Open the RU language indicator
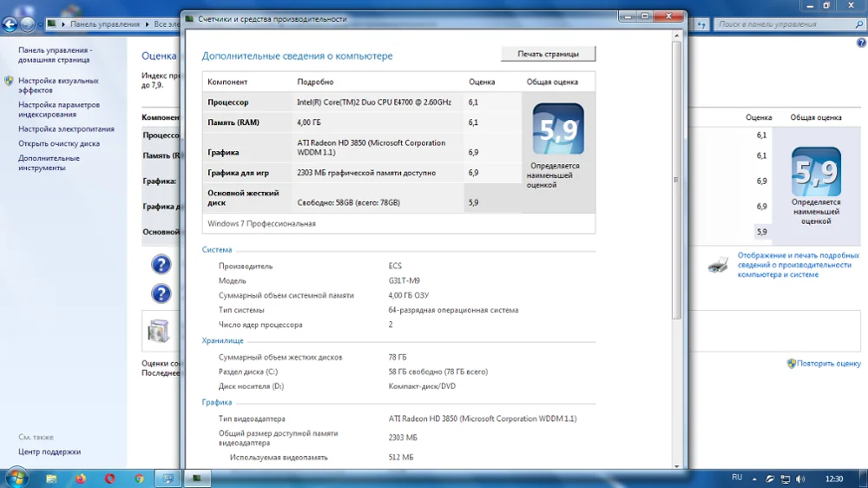Screen dimensions: 868x488 737,478
